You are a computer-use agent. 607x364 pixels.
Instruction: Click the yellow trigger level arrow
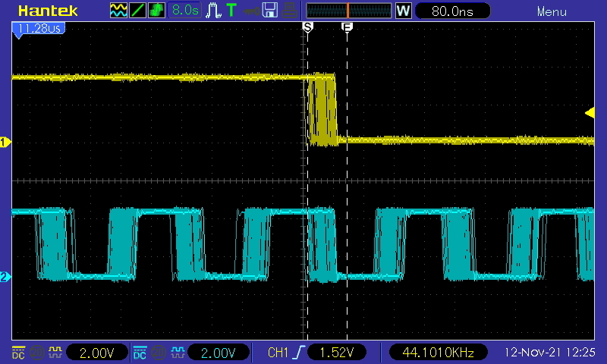590,112
